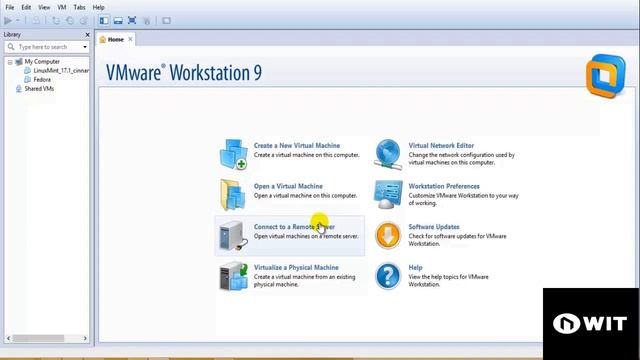
Task: Click the library horizontal scrollbar thumb
Action: pyautogui.click(x=38, y=338)
